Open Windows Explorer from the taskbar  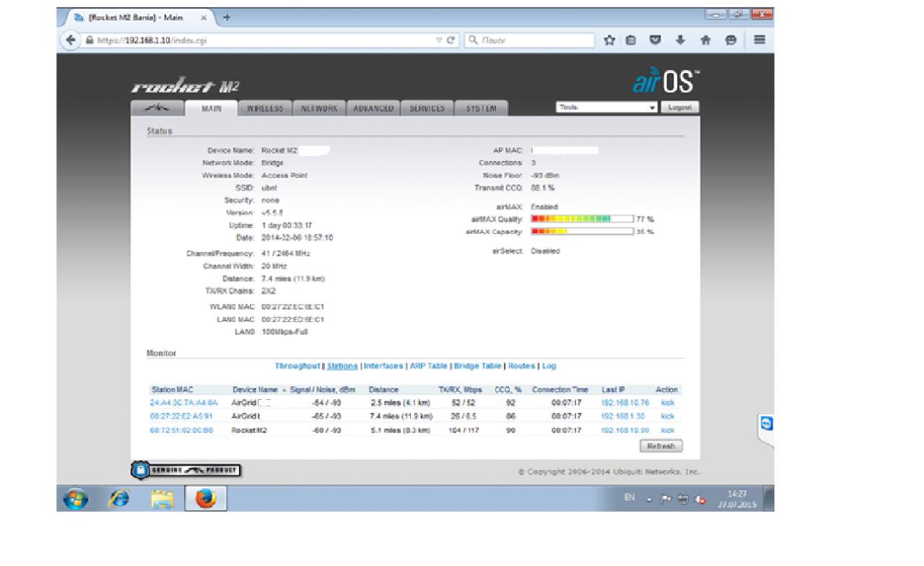coord(162,498)
